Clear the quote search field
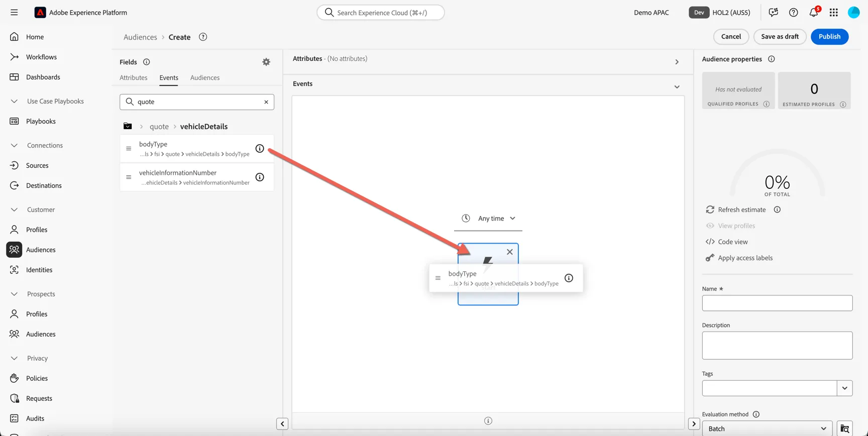Viewport: 868px width, 436px height. point(266,102)
